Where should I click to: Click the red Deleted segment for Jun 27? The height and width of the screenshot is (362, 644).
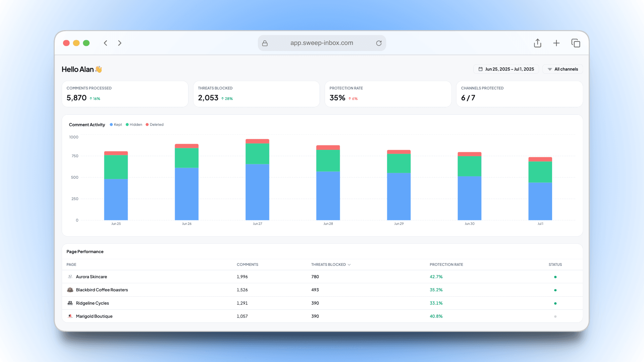tap(257, 141)
